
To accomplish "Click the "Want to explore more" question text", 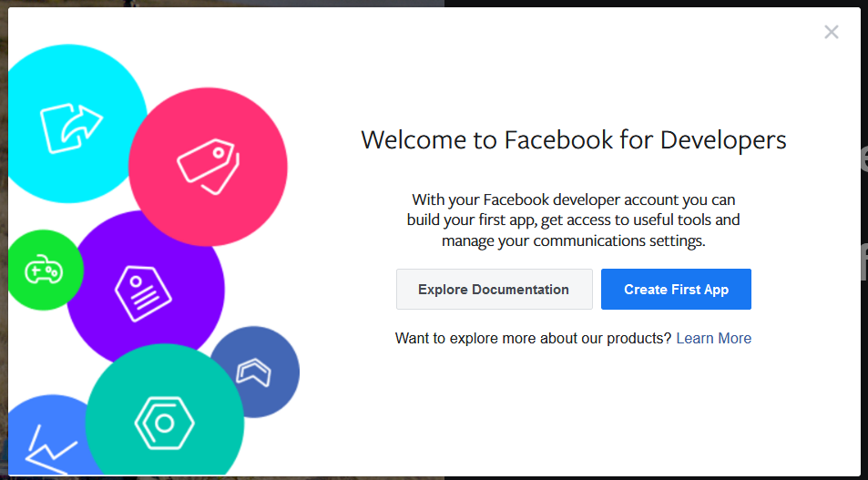I will click(x=533, y=339).
